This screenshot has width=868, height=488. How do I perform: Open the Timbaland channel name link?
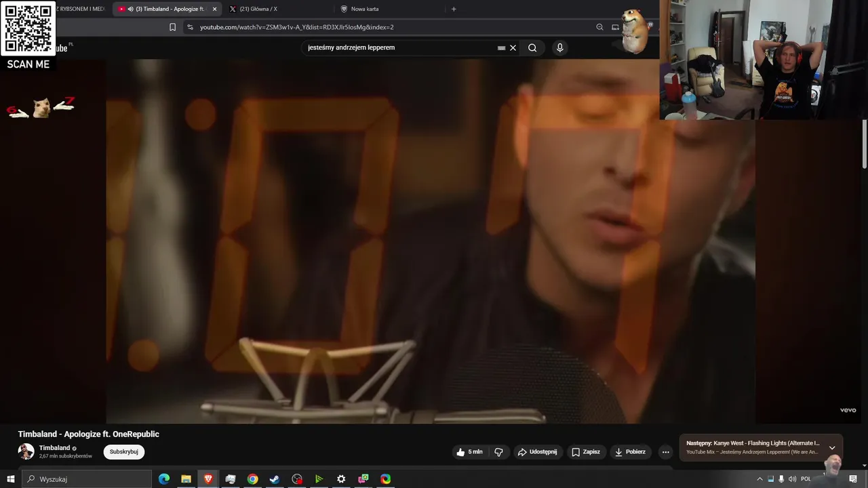coord(54,448)
